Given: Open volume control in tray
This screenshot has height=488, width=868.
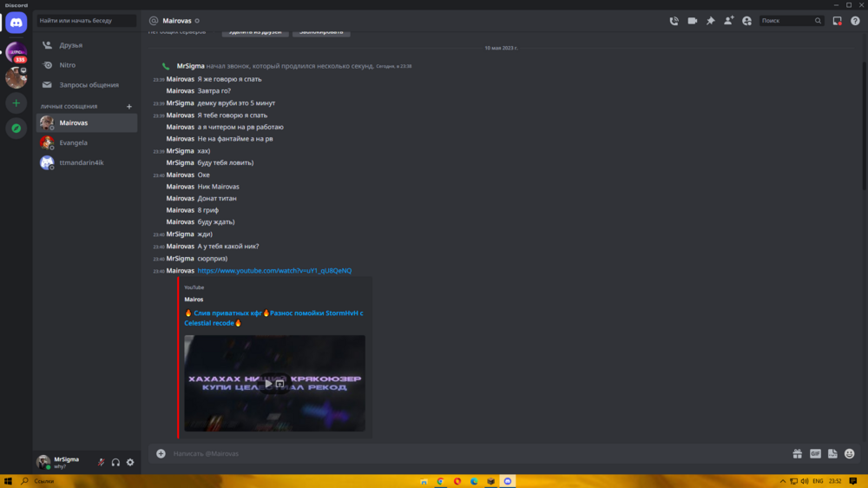Looking at the screenshot, I should point(805,481).
